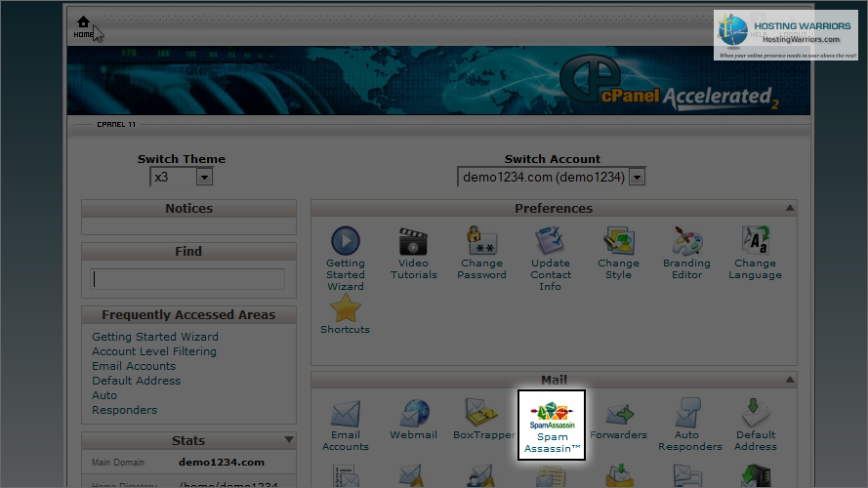The width and height of the screenshot is (868, 488).
Task: Open Email Accounts frequent link
Action: pyautogui.click(x=134, y=366)
